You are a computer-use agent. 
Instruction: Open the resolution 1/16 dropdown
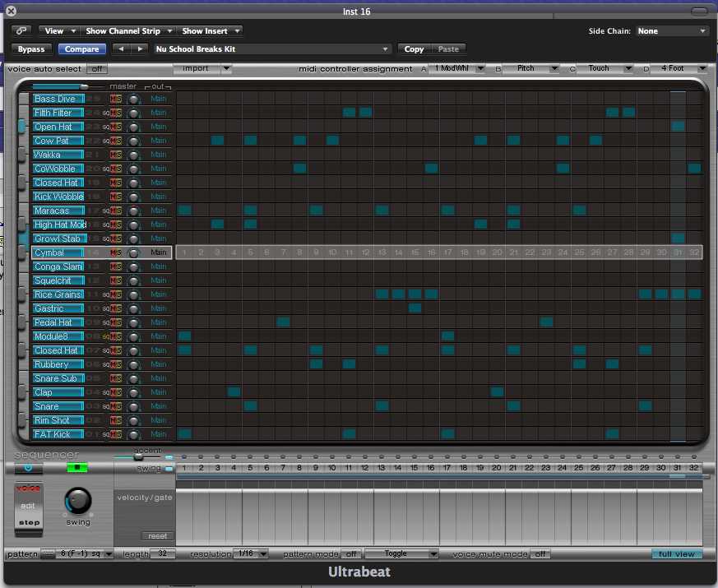[x=251, y=554]
